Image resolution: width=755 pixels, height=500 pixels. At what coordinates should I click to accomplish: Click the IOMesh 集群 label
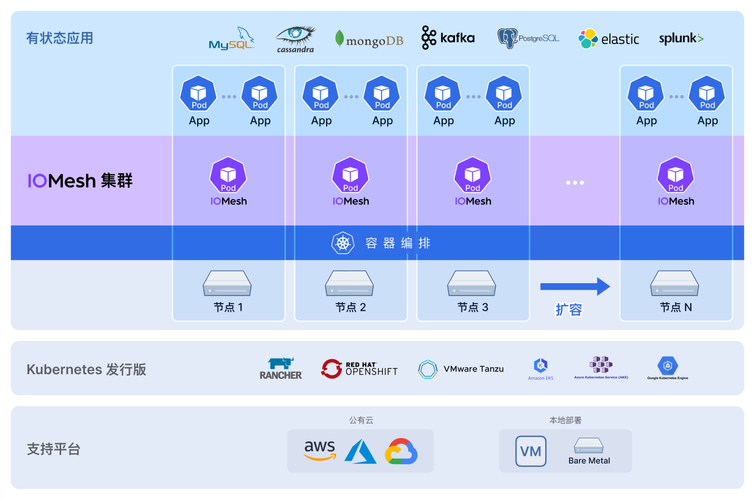80,181
